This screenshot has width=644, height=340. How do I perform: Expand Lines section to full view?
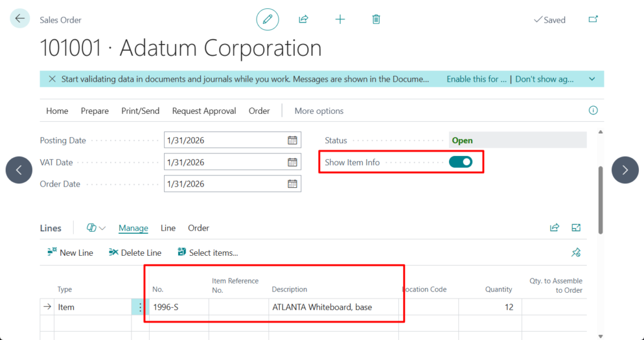(575, 228)
